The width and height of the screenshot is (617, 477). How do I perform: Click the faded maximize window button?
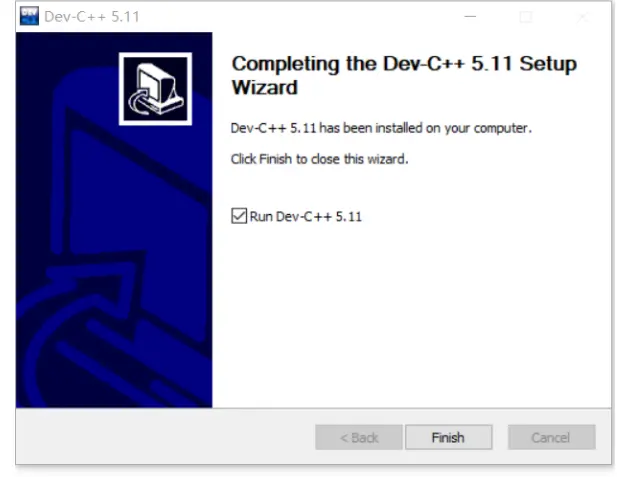526,17
